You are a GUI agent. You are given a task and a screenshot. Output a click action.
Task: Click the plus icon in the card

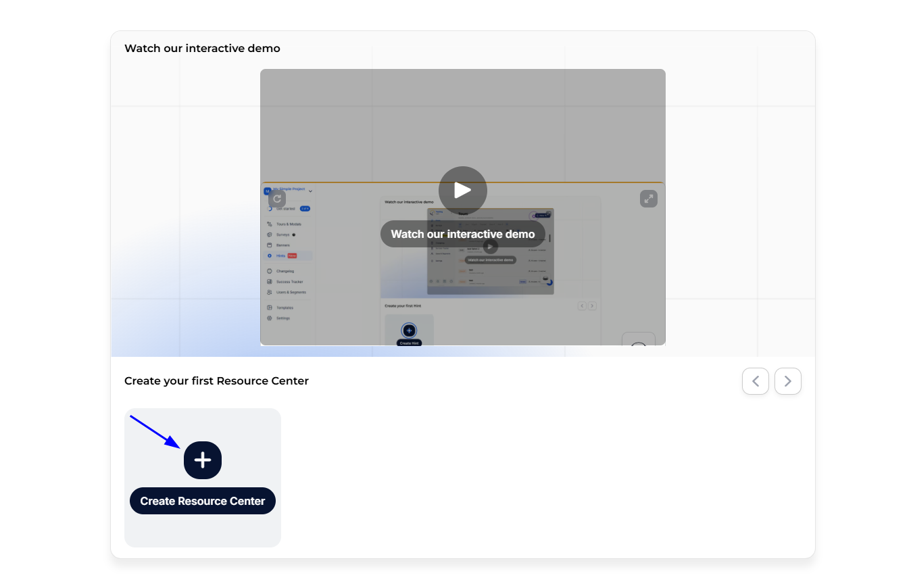(203, 460)
